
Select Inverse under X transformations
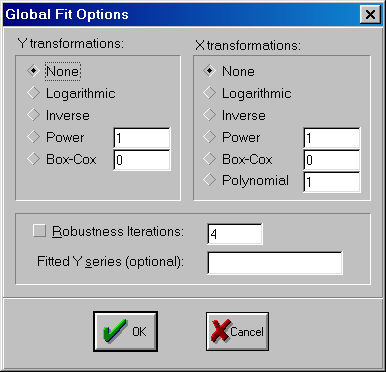(209, 115)
